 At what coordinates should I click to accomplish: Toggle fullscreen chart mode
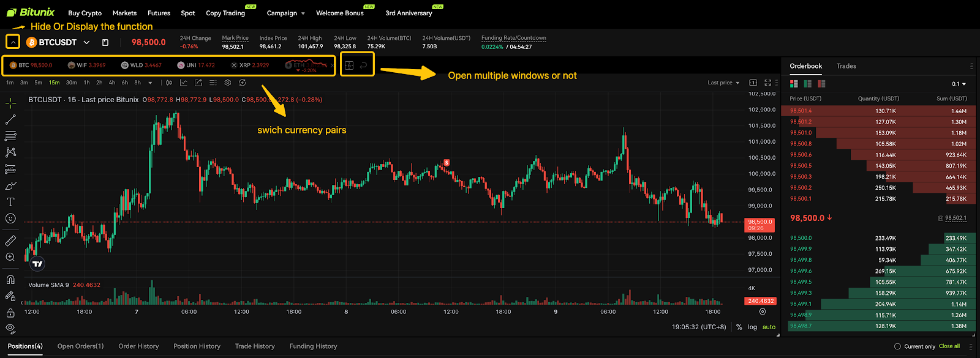click(x=768, y=83)
